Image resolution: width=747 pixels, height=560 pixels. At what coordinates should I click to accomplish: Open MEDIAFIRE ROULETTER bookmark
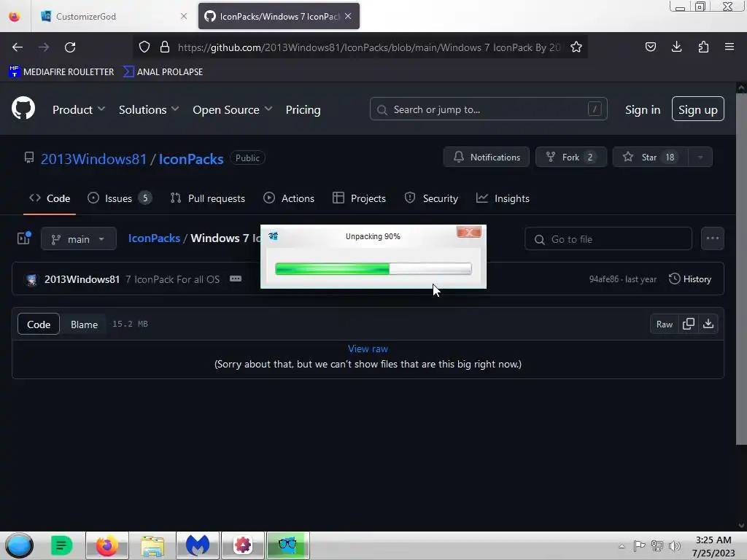point(61,71)
